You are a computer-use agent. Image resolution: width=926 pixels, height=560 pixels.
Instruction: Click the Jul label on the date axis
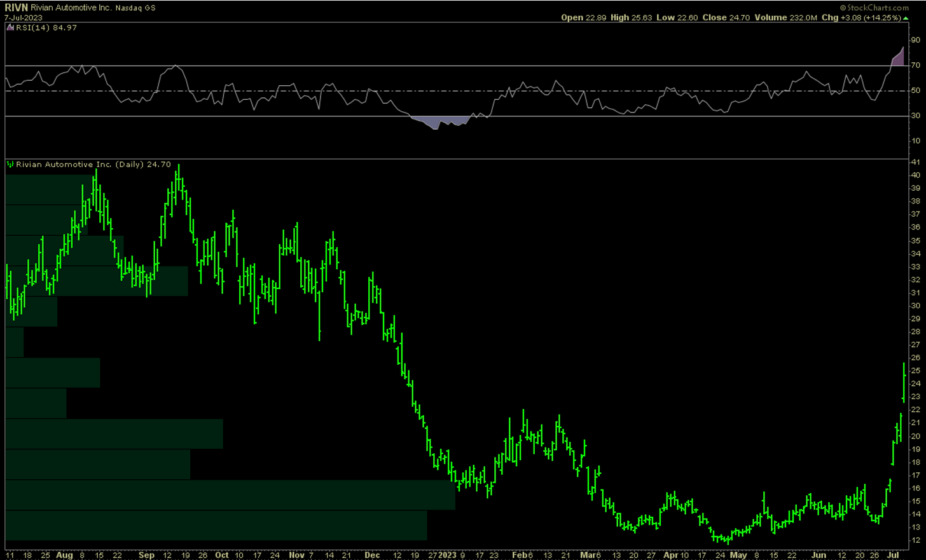coord(892,555)
